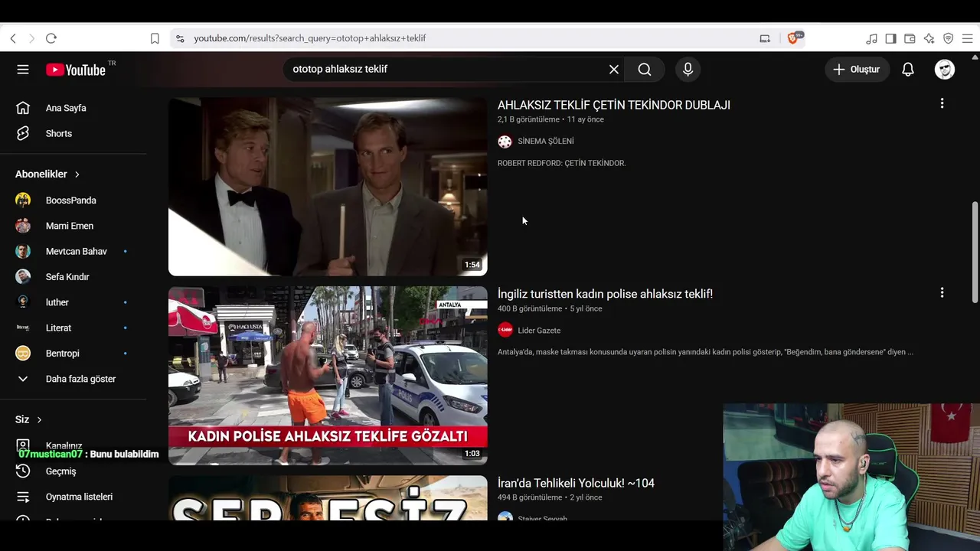Start voice search with the microphone icon

(688, 70)
